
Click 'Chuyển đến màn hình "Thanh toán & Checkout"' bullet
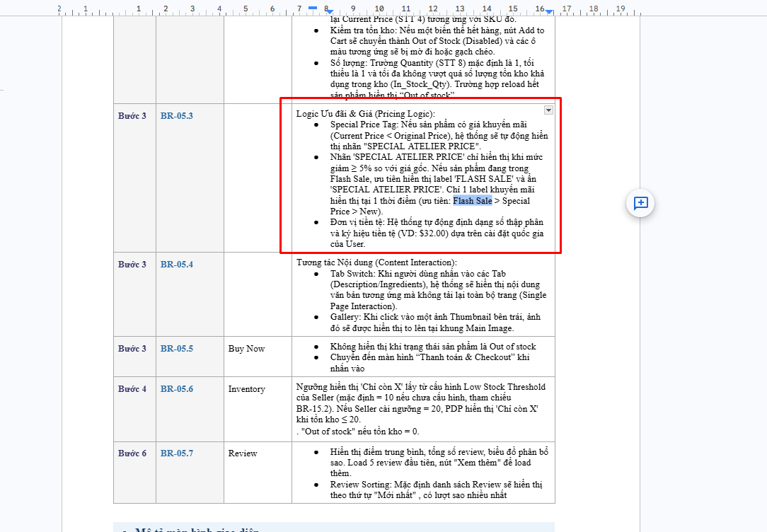click(x=429, y=363)
